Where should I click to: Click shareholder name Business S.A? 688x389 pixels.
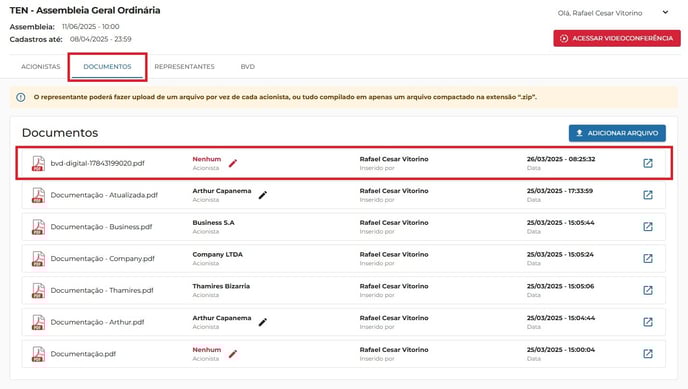[x=213, y=222]
